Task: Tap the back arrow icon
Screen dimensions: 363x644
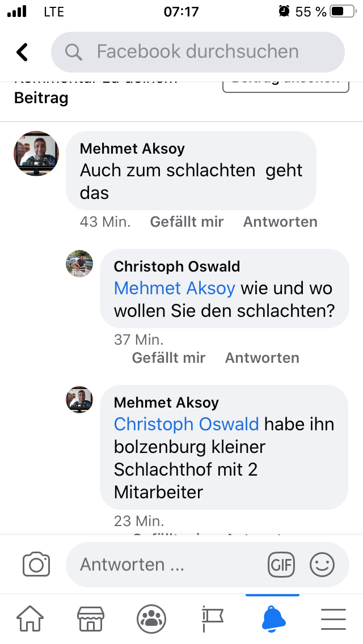Action: [22, 52]
